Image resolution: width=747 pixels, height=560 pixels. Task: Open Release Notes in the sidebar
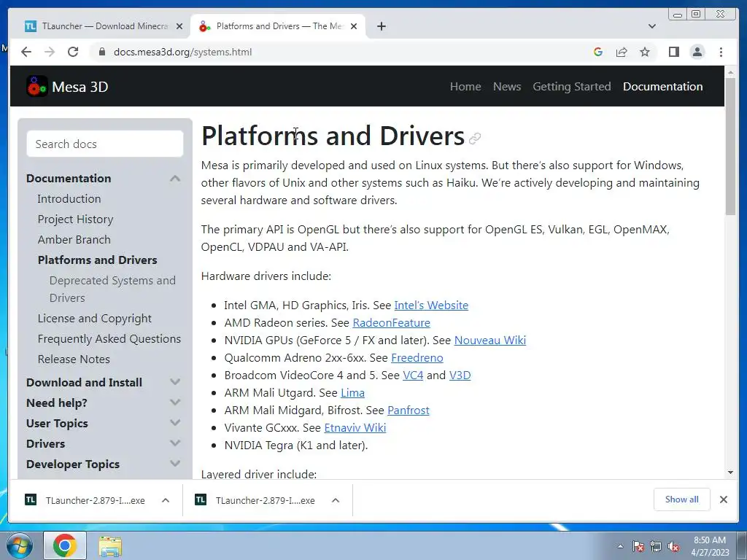tap(74, 359)
